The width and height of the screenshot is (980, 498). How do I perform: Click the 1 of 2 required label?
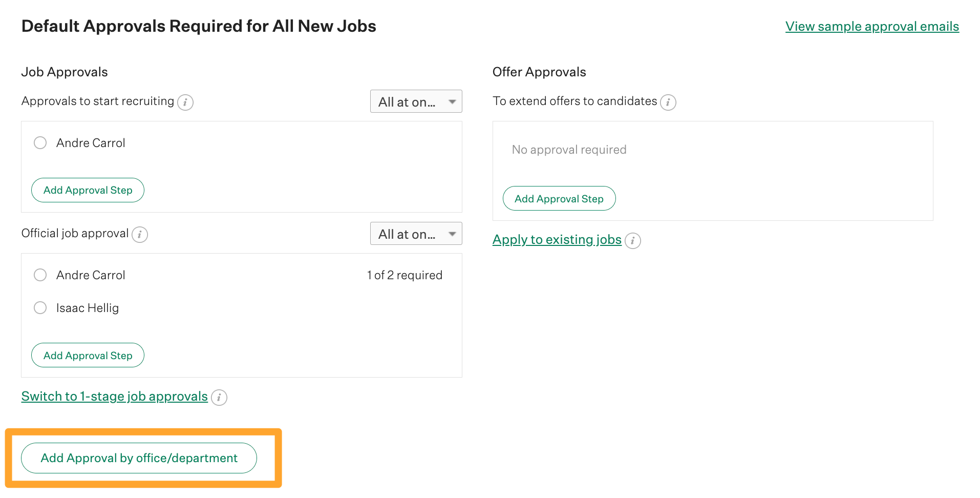click(404, 275)
